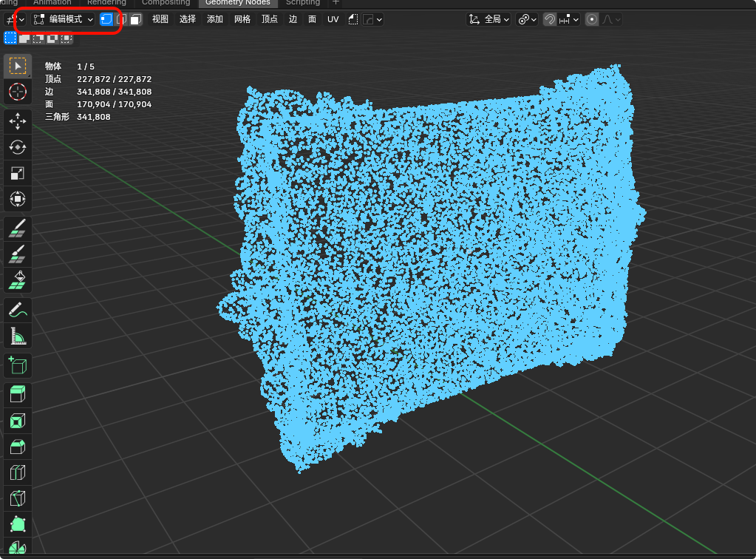Activate the Knife tool
Screen dimensions: 756x559
17,498
